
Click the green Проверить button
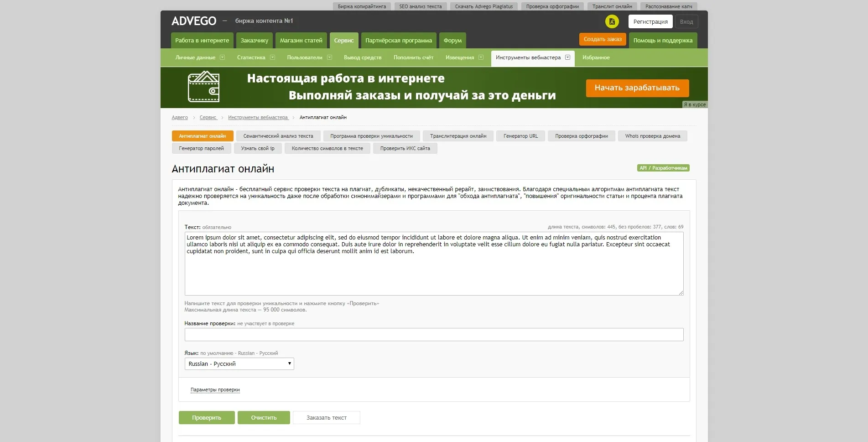click(x=207, y=418)
